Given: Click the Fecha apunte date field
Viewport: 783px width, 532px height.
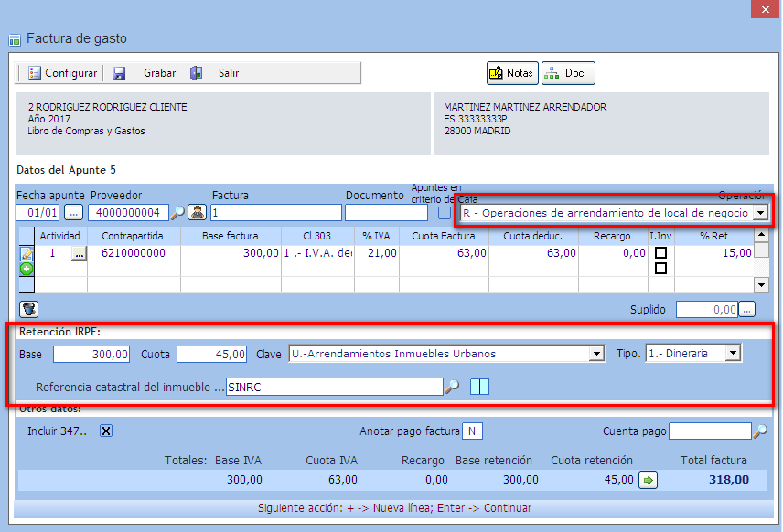Looking at the screenshot, I should [38, 213].
